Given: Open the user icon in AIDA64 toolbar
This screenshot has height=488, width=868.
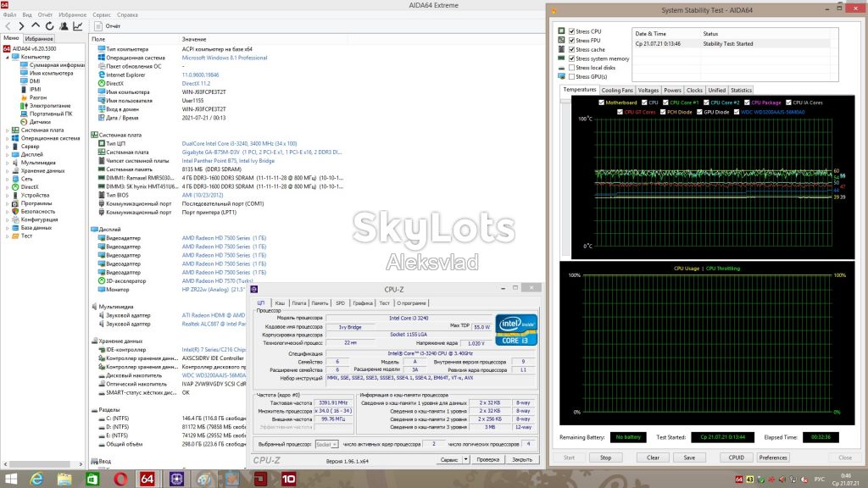Looking at the screenshot, I should [x=64, y=26].
